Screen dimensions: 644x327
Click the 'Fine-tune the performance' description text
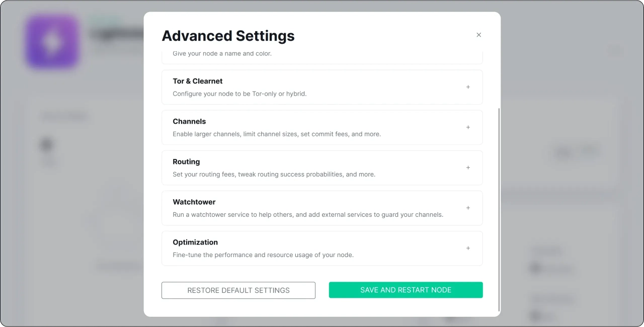pos(263,255)
